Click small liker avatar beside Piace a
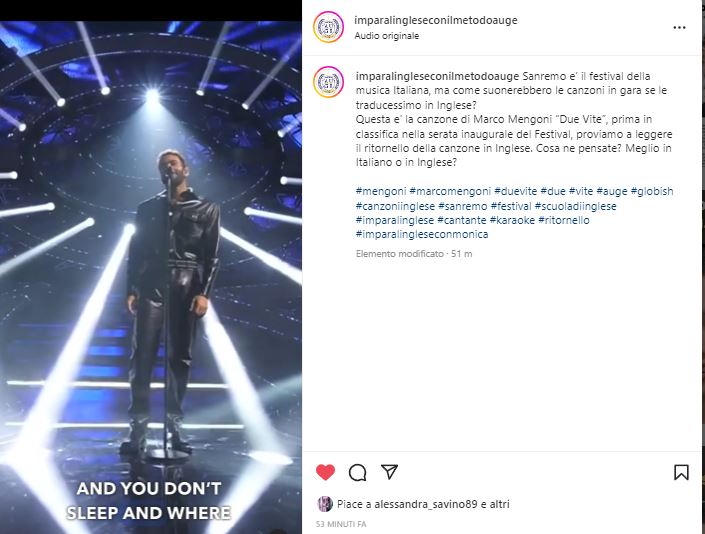The image size is (705, 534). click(x=325, y=504)
